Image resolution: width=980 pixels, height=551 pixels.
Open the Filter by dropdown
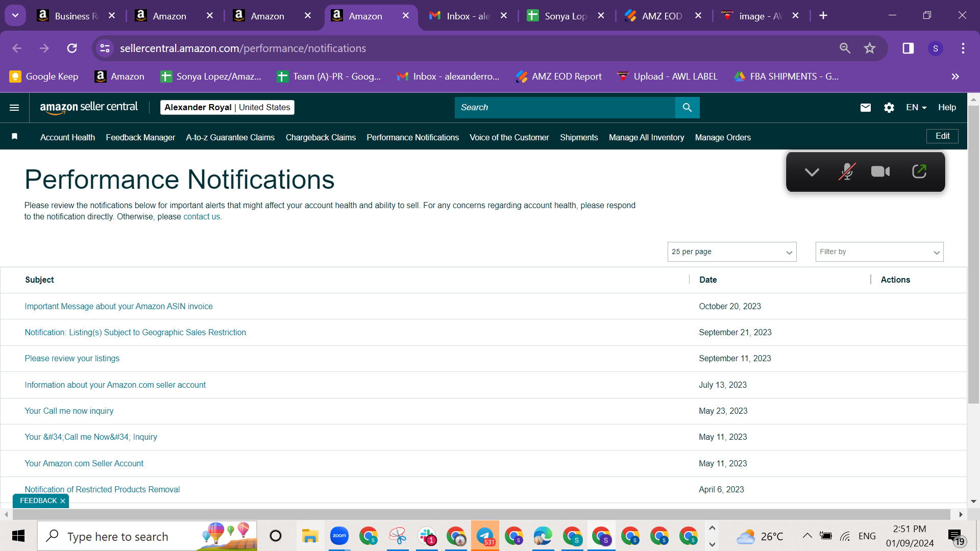[x=879, y=252]
